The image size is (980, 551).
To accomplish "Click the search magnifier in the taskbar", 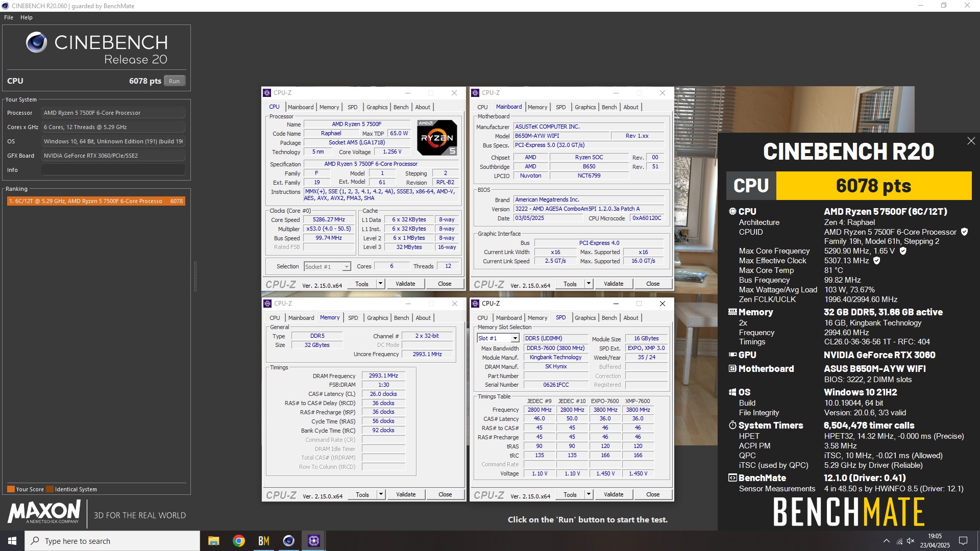I will (35, 541).
